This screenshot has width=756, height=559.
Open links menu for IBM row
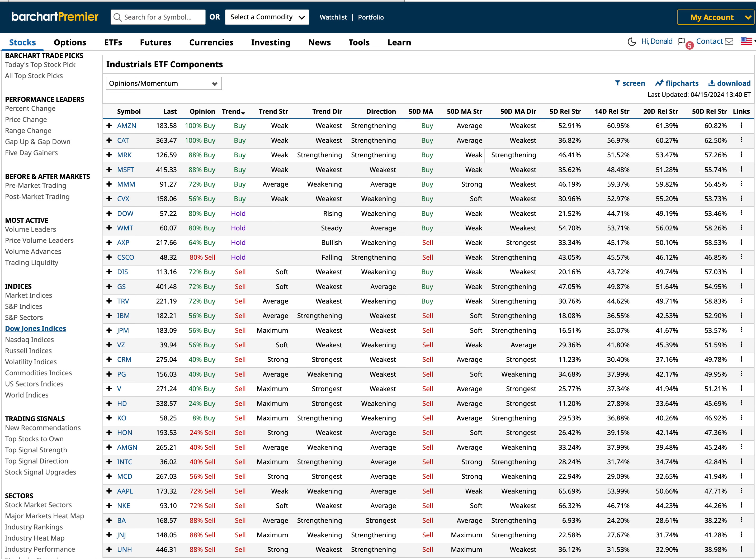click(741, 315)
